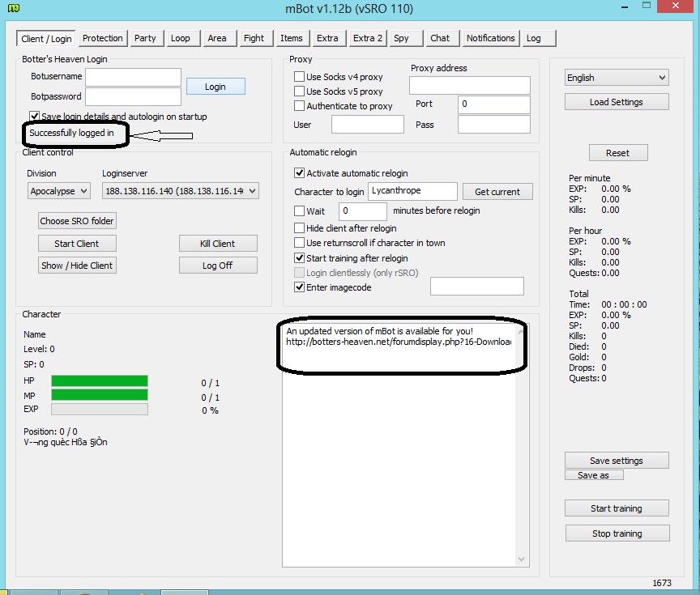Image resolution: width=700 pixels, height=595 pixels.
Task: Switch to the Protection tab
Action: click(102, 38)
